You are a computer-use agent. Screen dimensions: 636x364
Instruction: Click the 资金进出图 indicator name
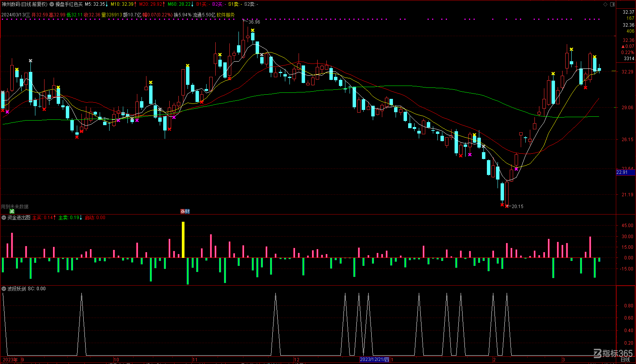(19, 218)
